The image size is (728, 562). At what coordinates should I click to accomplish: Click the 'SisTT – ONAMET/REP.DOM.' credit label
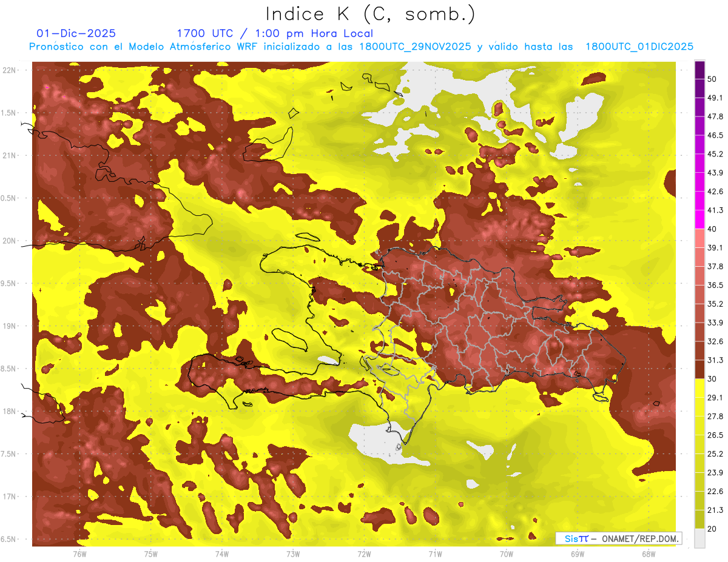point(619,538)
